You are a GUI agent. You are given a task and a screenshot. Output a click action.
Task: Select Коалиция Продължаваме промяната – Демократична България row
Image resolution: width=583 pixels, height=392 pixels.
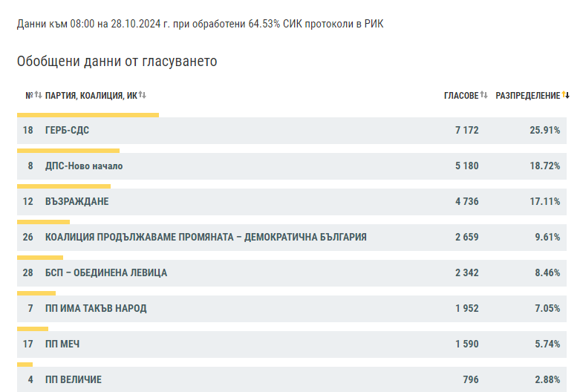(x=292, y=238)
